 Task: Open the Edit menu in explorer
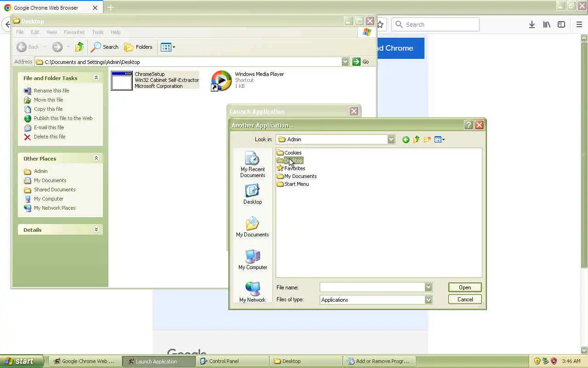[35, 32]
